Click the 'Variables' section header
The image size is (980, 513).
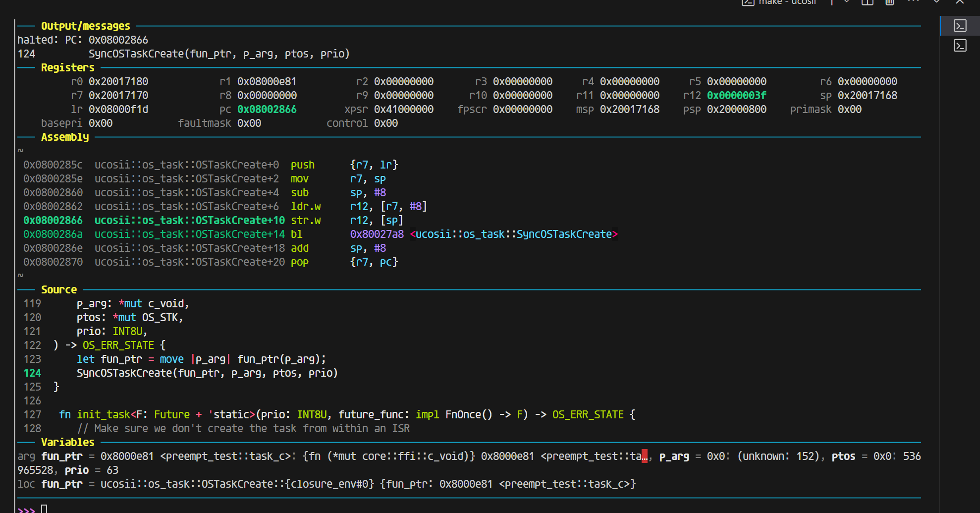coord(67,442)
